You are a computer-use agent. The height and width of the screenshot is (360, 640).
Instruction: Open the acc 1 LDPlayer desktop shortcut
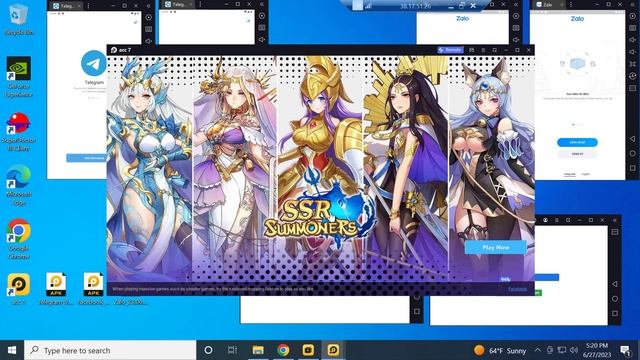pos(18,289)
